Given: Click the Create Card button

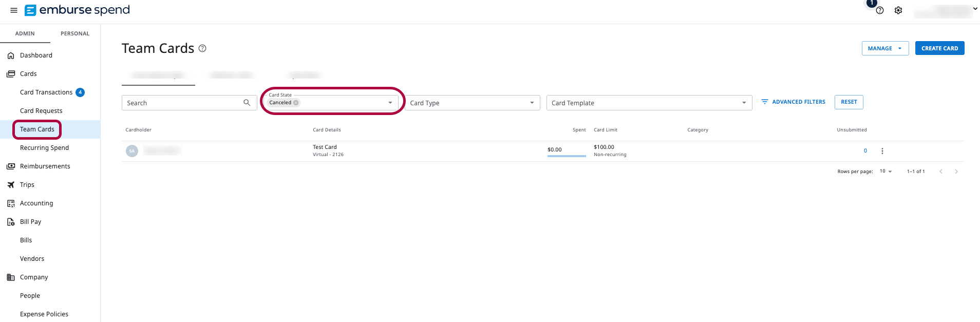Looking at the screenshot, I should pyautogui.click(x=939, y=48).
